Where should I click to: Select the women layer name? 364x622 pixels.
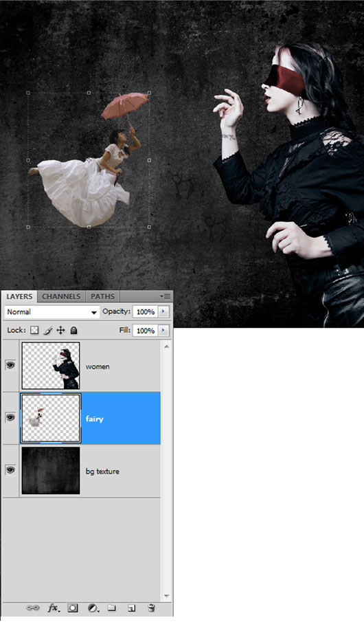coord(98,366)
